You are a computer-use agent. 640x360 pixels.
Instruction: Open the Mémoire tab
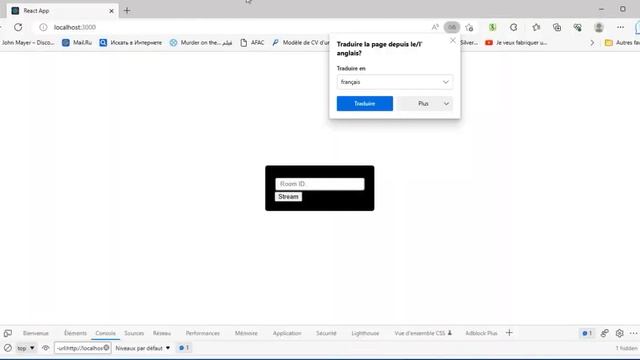tap(246, 333)
